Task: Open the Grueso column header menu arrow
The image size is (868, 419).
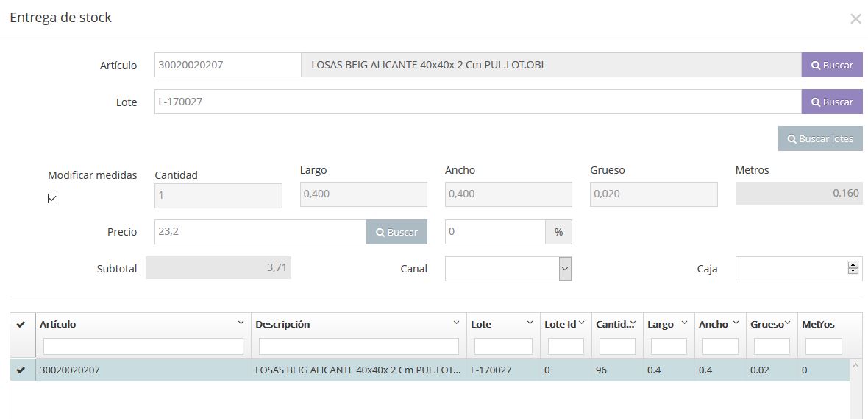Action: (787, 323)
